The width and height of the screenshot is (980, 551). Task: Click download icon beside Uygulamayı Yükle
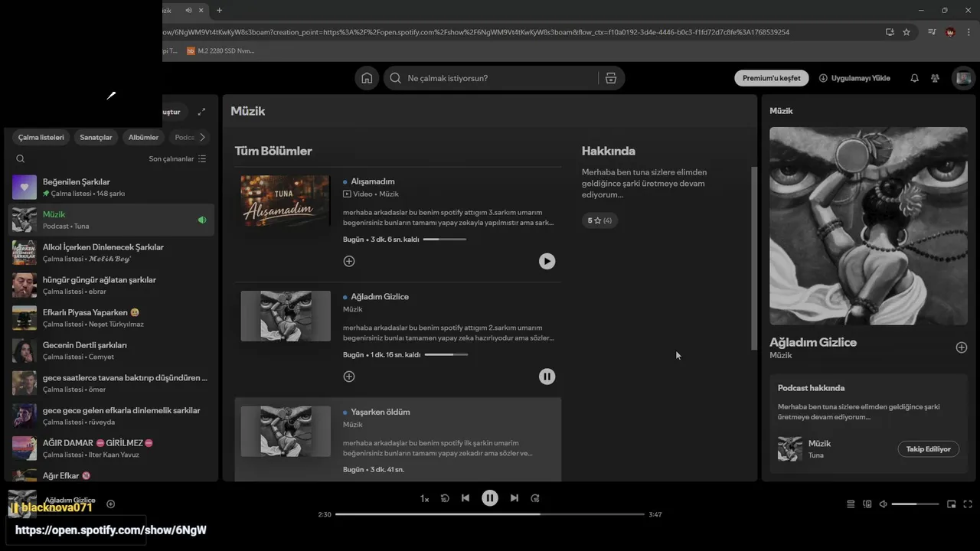(x=824, y=78)
